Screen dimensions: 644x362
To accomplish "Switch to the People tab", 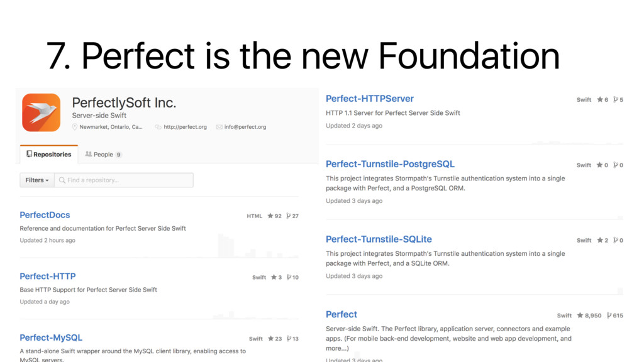I will [x=103, y=155].
